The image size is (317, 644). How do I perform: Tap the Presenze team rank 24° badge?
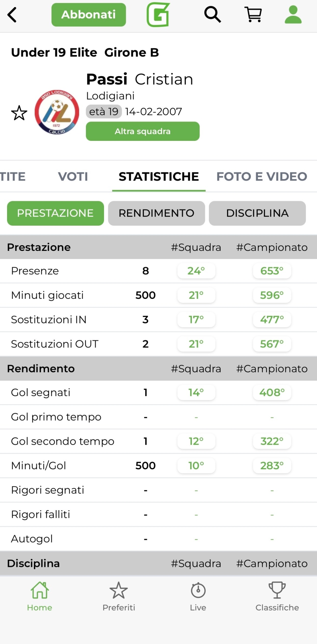(196, 271)
